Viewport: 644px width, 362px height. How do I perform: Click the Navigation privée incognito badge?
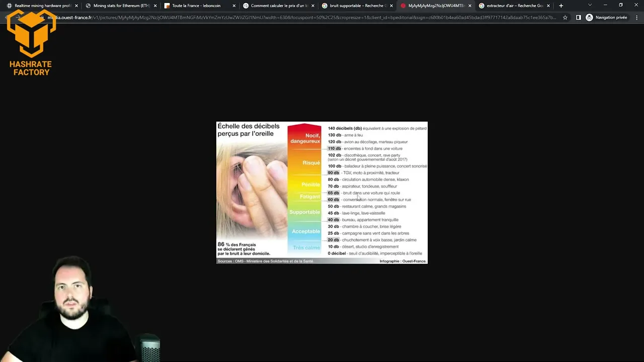tap(606, 18)
